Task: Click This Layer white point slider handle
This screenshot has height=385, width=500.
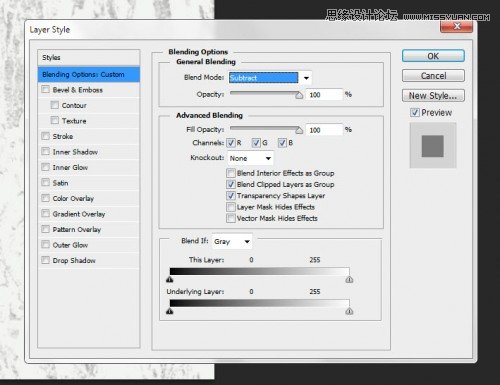Action: (349, 279)
